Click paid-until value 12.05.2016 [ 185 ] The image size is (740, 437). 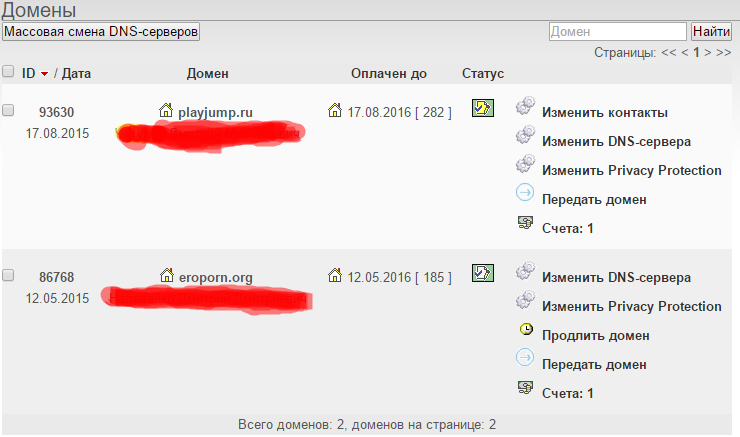[x=399, y=277]
